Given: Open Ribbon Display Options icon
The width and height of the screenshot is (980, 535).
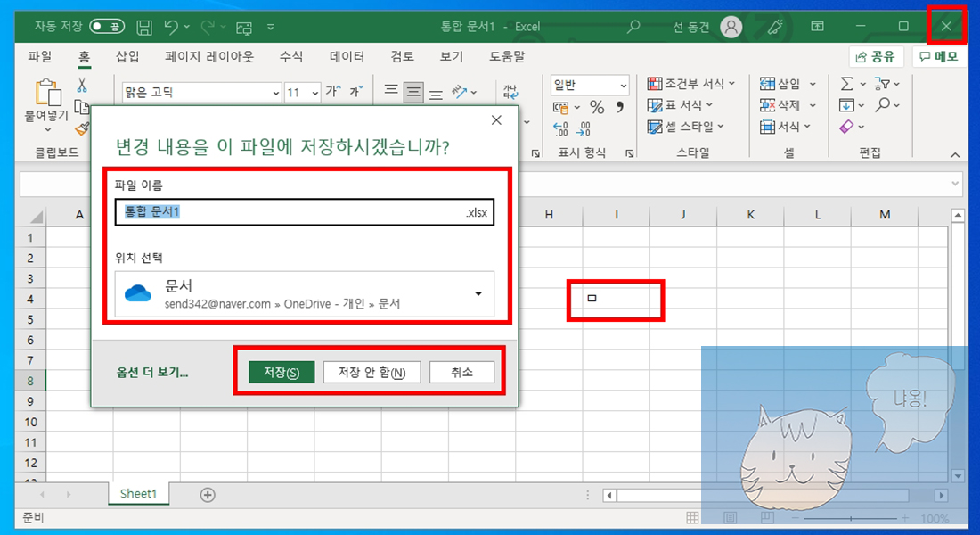Looking at the screenshot, I should click(817, 26).
